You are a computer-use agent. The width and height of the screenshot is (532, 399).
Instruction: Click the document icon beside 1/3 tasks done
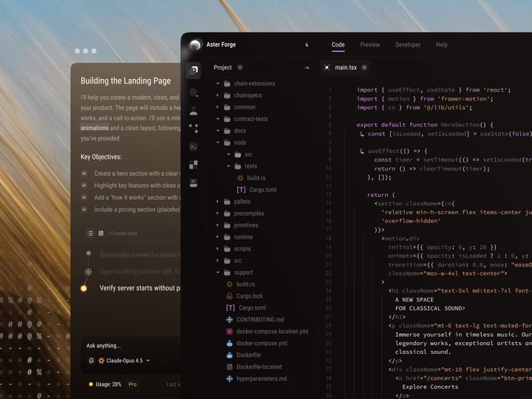click(100, 233)
